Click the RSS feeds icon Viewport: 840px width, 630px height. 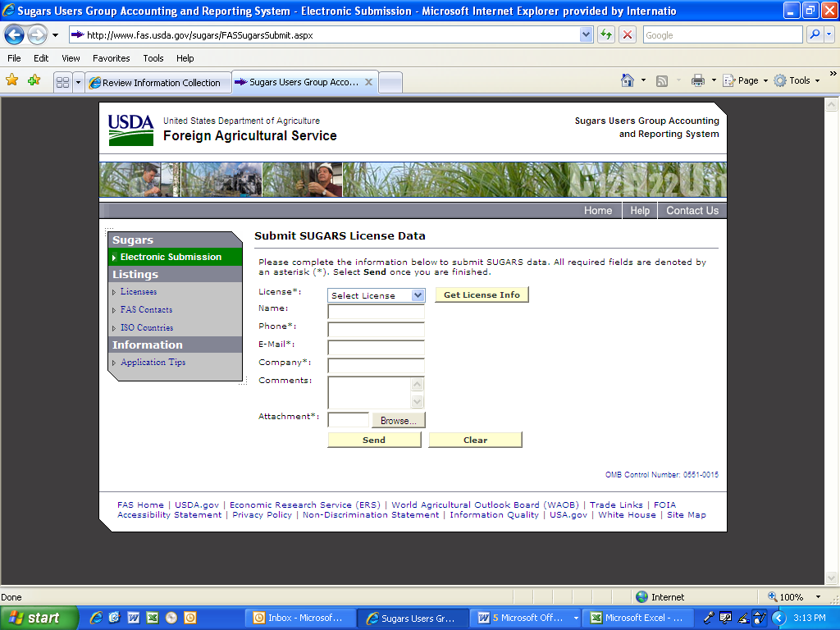click(662, 81)
